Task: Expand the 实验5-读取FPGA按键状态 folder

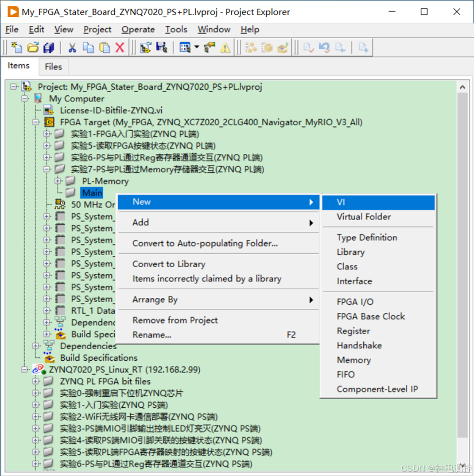Action: click(x=47, y=145)
